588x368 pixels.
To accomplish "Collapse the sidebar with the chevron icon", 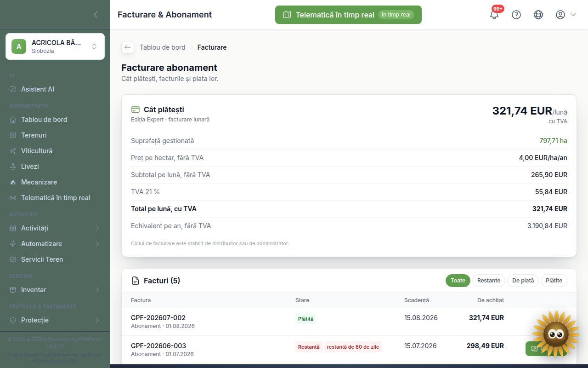I will click(96, 15).
